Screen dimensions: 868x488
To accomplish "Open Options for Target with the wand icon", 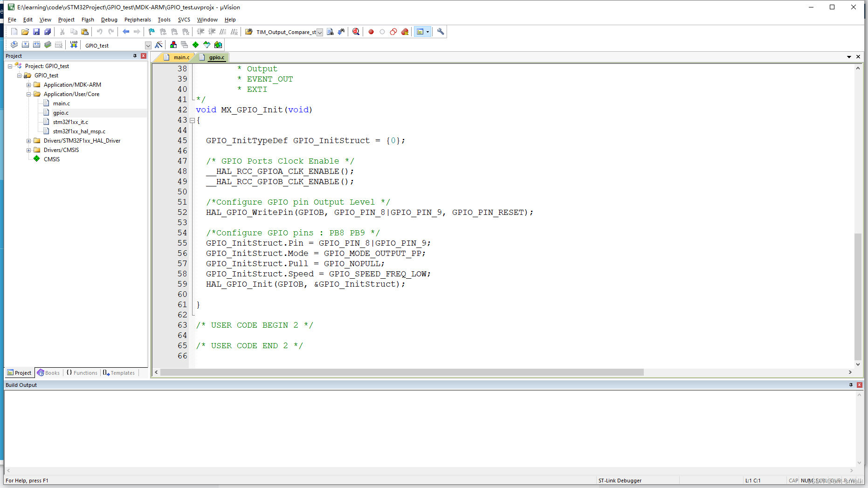I will click(x=159, y=44).
